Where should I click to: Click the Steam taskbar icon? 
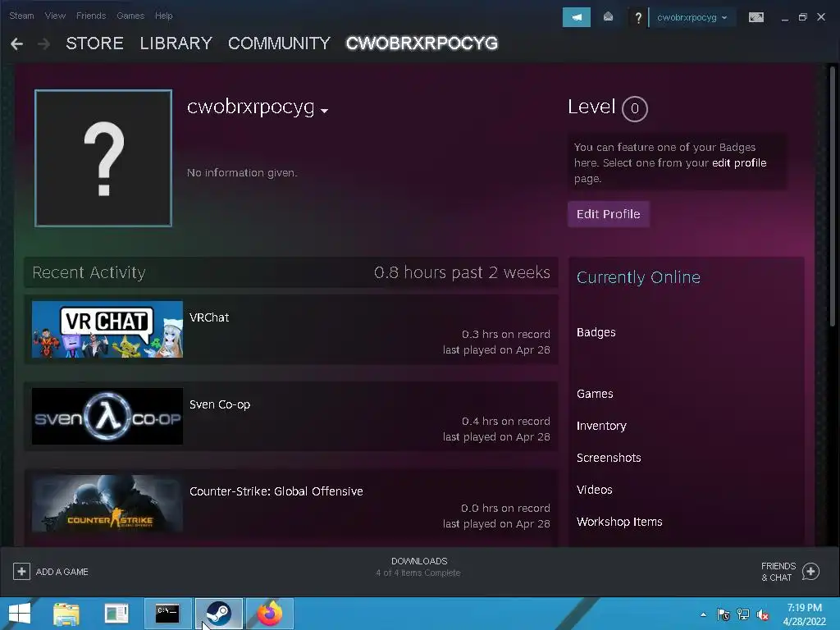pyautogui.click(x=218, y=614)
